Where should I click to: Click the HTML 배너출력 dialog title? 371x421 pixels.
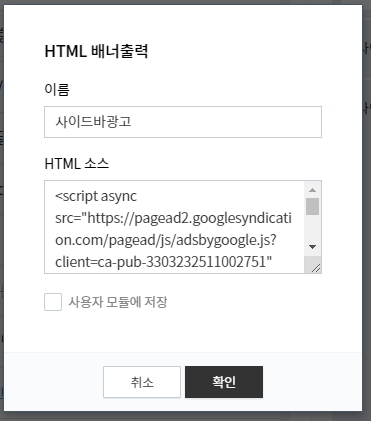96,52
